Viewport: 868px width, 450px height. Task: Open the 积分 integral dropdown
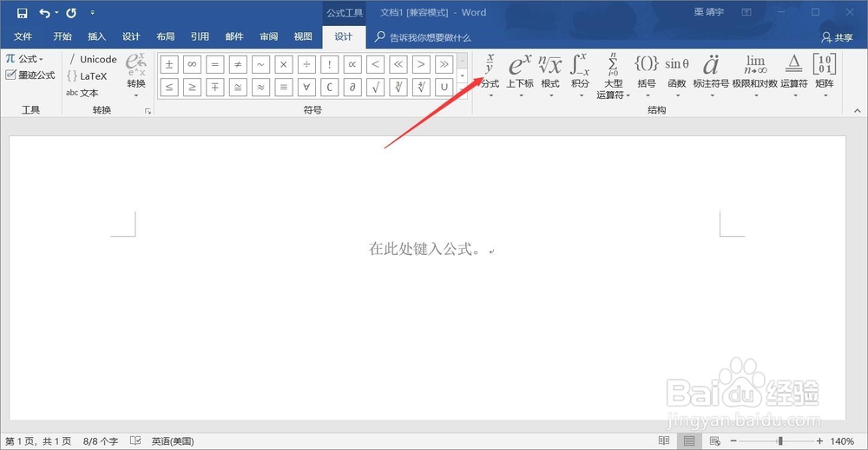580,75
